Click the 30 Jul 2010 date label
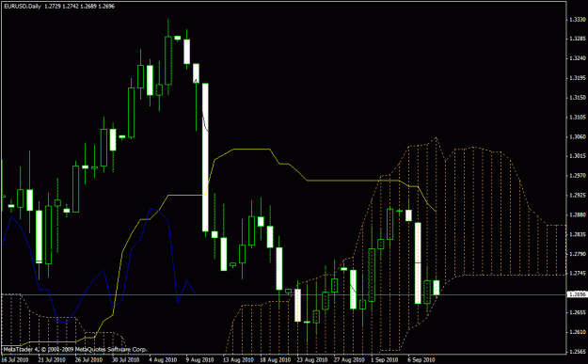Screen dimensions: 588x364 pos(126,359)
